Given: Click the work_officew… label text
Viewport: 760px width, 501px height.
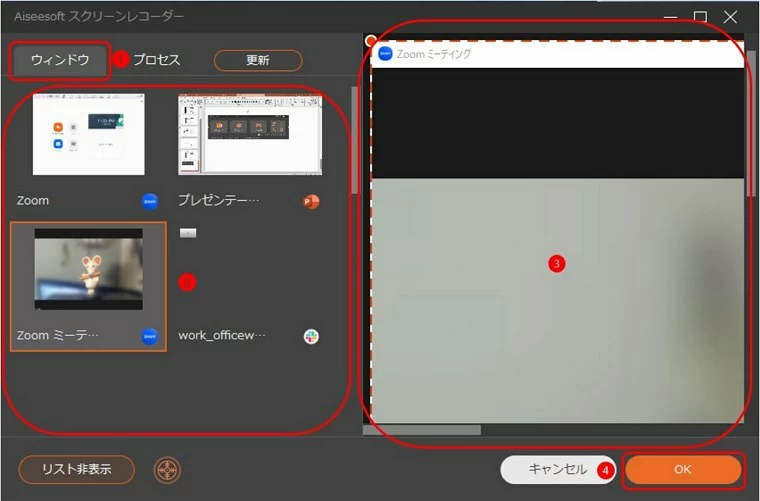Looking at the screenshot, I should (x=222, y=335).
